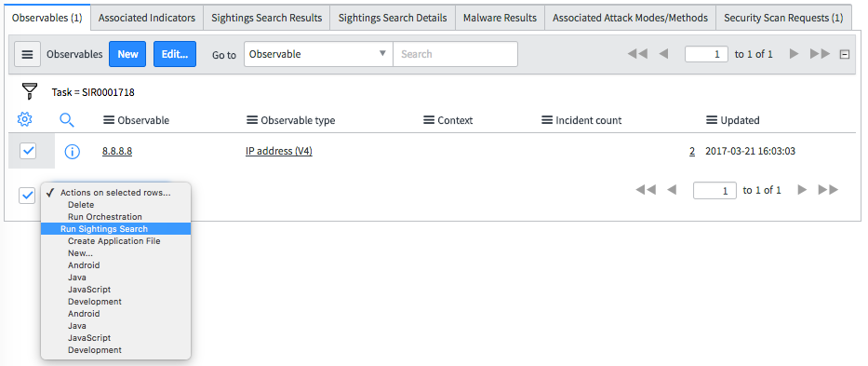Go to last page in top pager

pyautogui.click(x=820, y=54)
